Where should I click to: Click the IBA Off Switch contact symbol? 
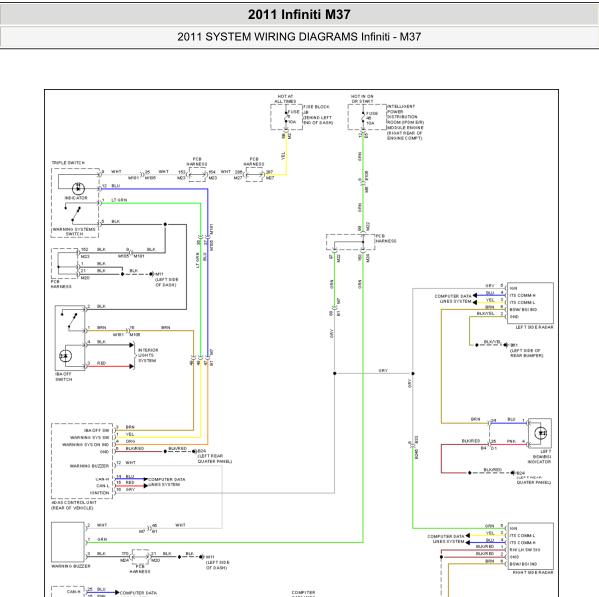pos(71,320)
